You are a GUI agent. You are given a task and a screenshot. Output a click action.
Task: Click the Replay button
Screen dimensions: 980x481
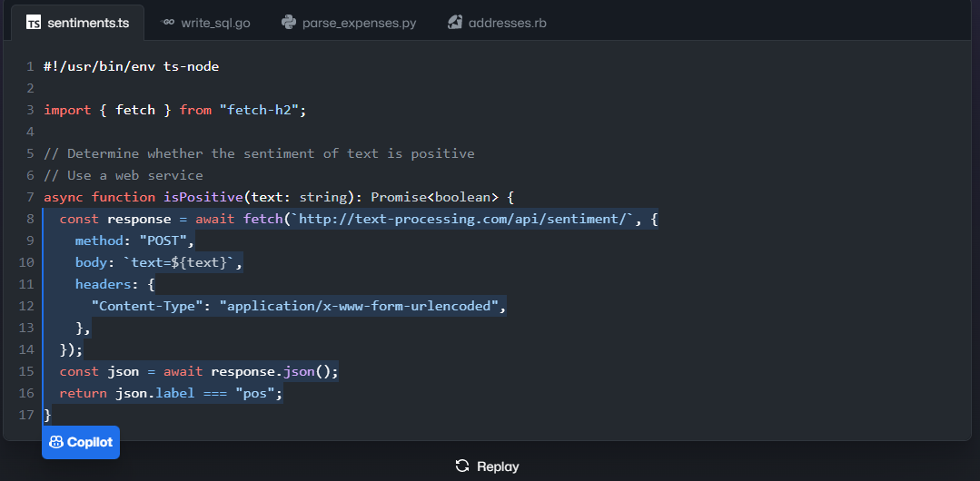pyautogui.click(x=487, y=466)
